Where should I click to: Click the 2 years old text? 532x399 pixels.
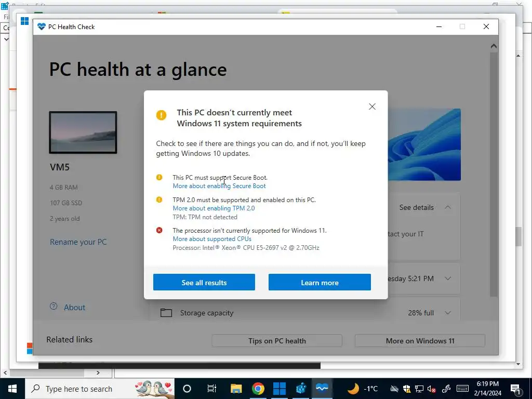(64, 219)
